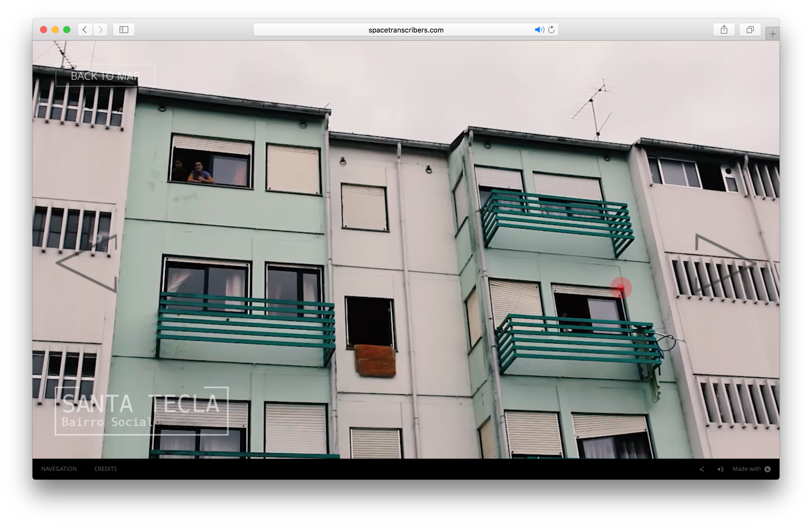Open the NAVEGATION footer menu
The height and width of the screenshot is (526, 812).
coord(59,469)
